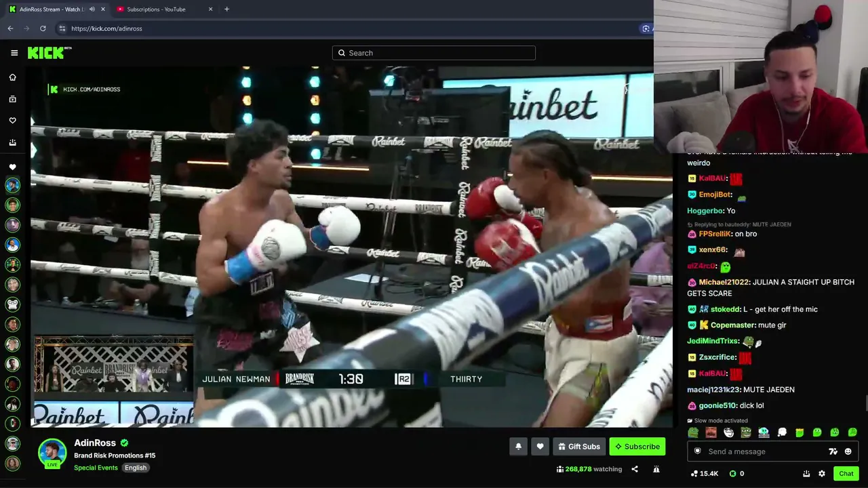
Task: Open the Following heart icon in sidebar
Action: (x=12, y=121)
